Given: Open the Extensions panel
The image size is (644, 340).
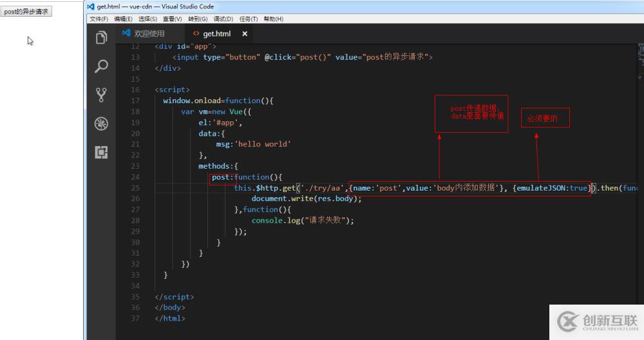Looking at the screenshot, I should point(101,153).
